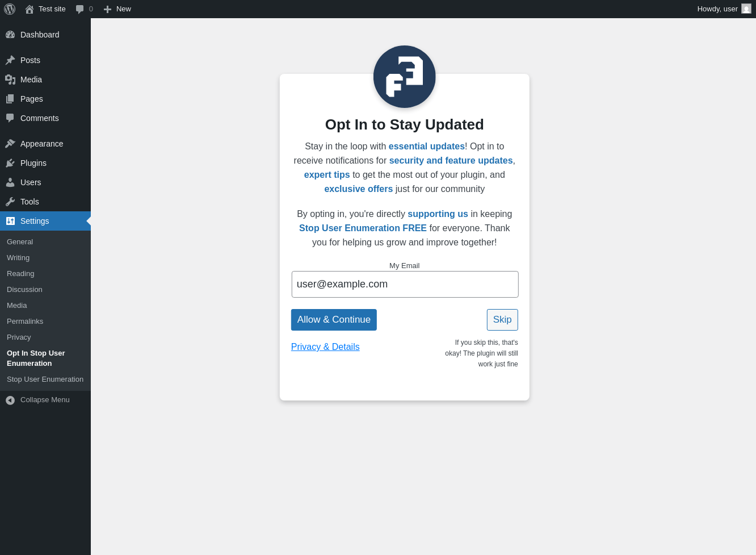
Task: Select the Appearance paintbrush icon
Action: pyautogui.click(x=10, y=144)
